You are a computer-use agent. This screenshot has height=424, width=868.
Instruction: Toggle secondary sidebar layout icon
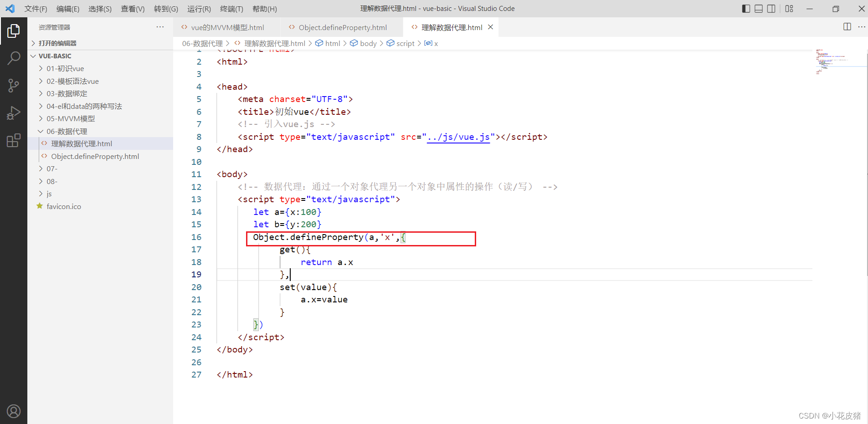coord(771,9)
